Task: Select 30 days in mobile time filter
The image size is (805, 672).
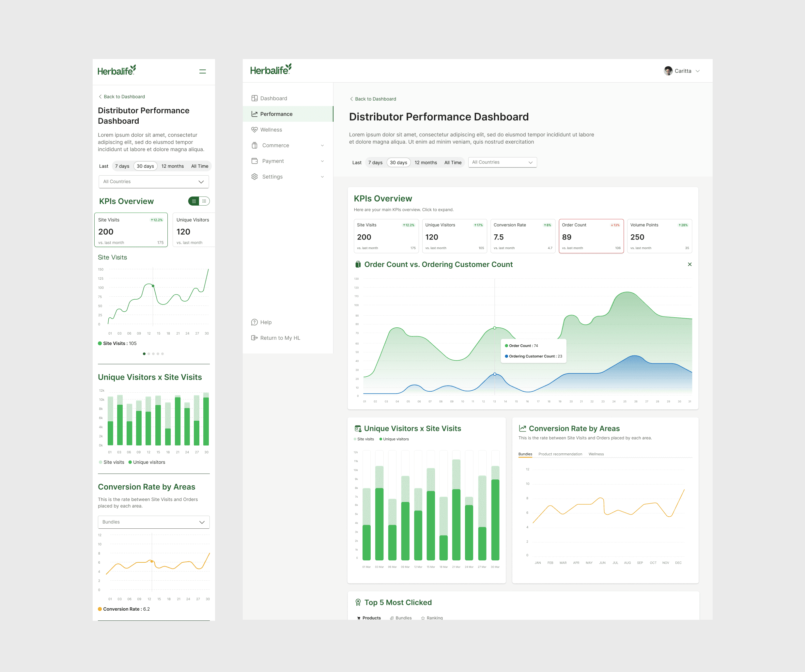Action: [x=145, y=166]
